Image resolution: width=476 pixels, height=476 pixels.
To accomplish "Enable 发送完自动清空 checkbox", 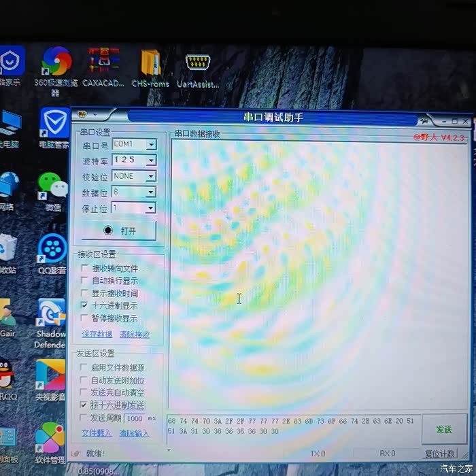I will [x=83, y=392].
